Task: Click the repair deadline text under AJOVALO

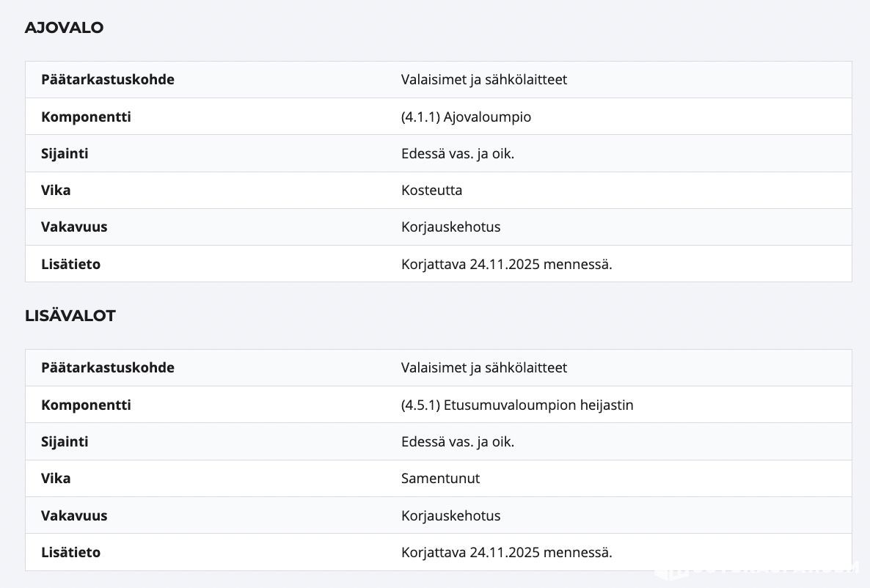Action: [x=506, y=265]
